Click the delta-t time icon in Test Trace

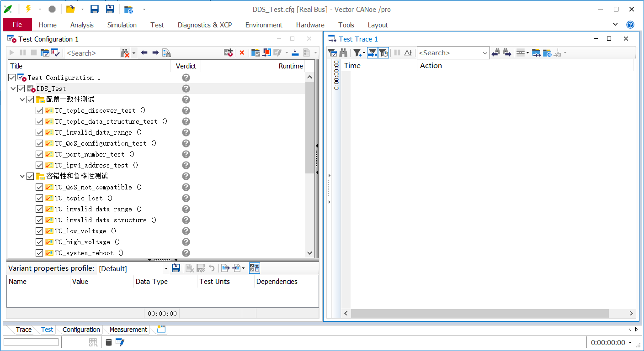[x=408, y=53]
